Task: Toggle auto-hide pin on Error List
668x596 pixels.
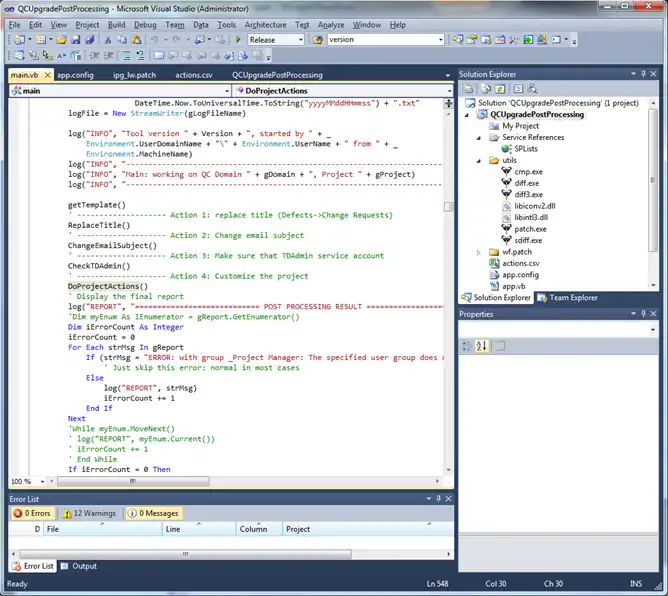Action: tap(438, 498)
